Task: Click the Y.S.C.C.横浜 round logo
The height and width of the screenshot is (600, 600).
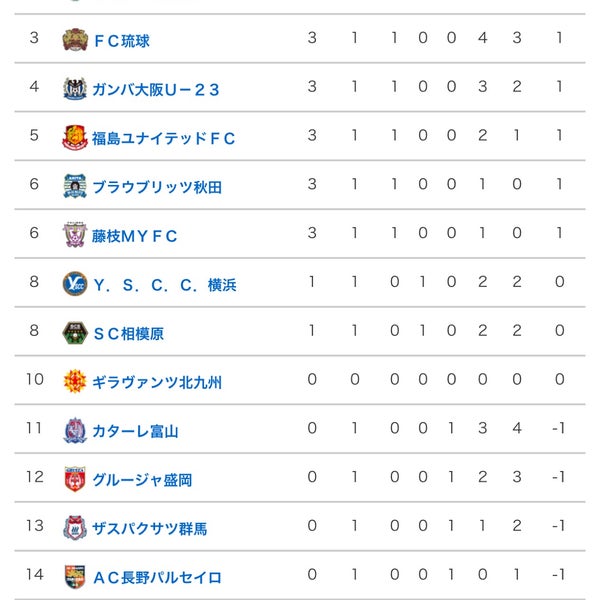Action: point(75,284)
